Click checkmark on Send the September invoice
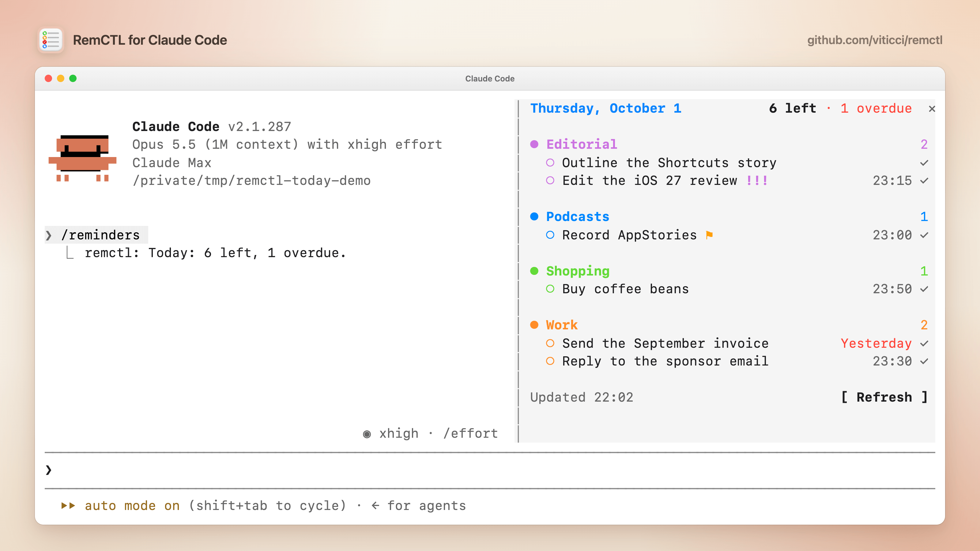Screen dimensions: 980x551 924,344
